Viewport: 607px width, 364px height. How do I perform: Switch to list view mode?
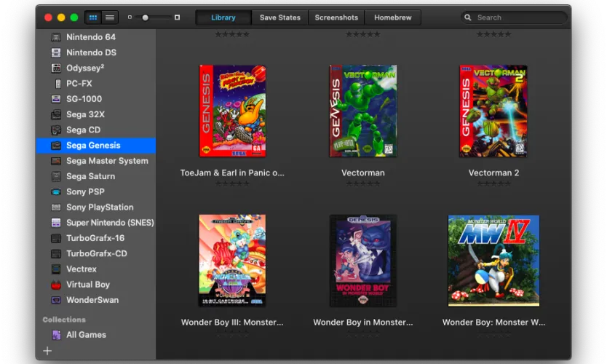coord(110,17)
